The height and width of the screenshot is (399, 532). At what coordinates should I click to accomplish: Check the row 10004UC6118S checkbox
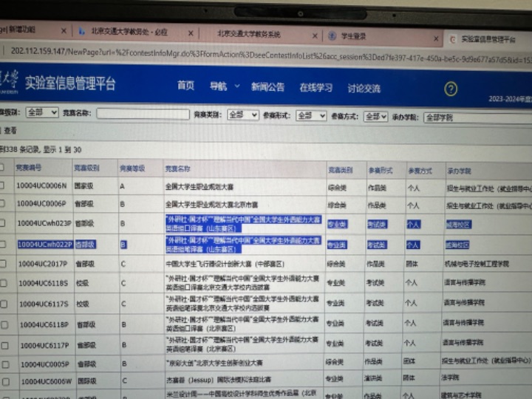(4, 283)
